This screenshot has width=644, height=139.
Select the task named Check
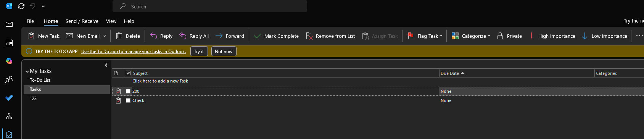pyautogui.click(x=138, y=100)
